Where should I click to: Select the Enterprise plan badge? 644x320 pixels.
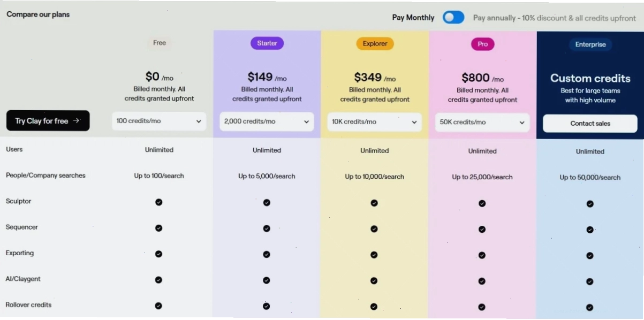coord(590,45)
